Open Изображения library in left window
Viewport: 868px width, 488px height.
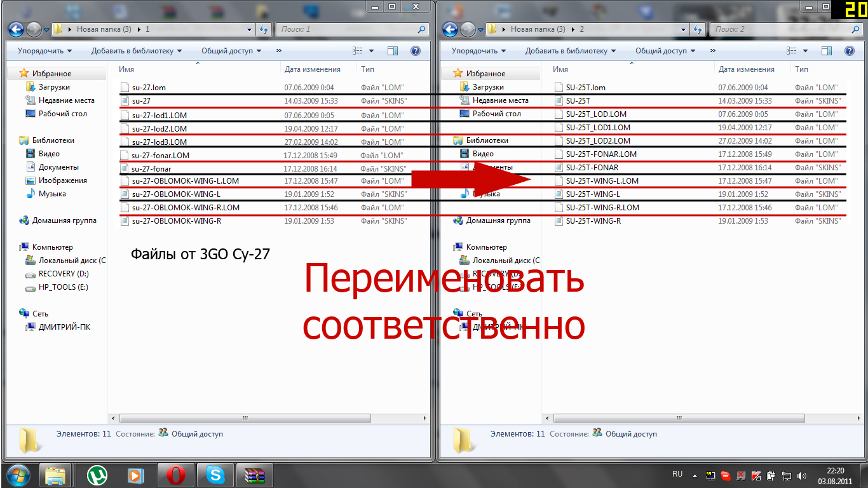pos(62,180)
